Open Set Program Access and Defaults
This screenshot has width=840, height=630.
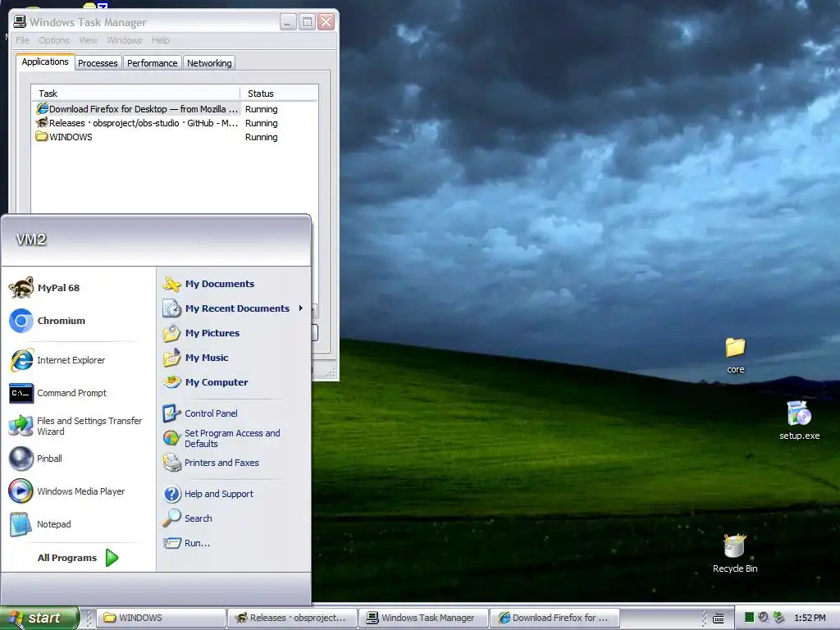(x=221, y=438)
